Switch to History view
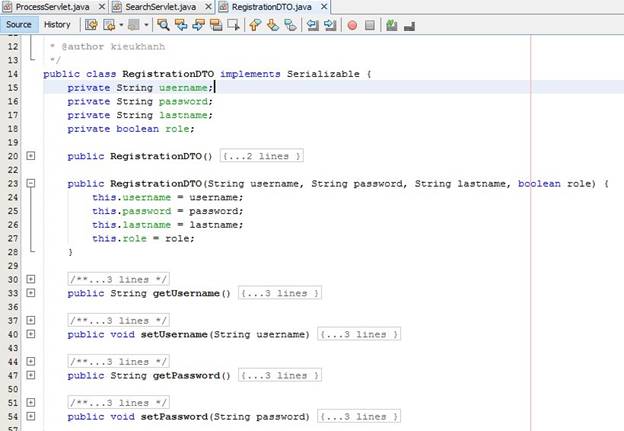Screen dimensions: 624x431 pos(57,25)
